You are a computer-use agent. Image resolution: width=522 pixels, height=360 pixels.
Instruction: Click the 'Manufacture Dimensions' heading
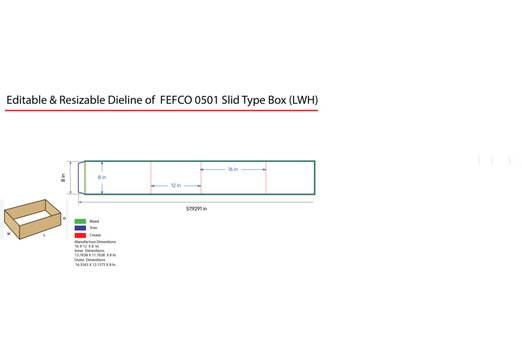click(x=95, y=242)
